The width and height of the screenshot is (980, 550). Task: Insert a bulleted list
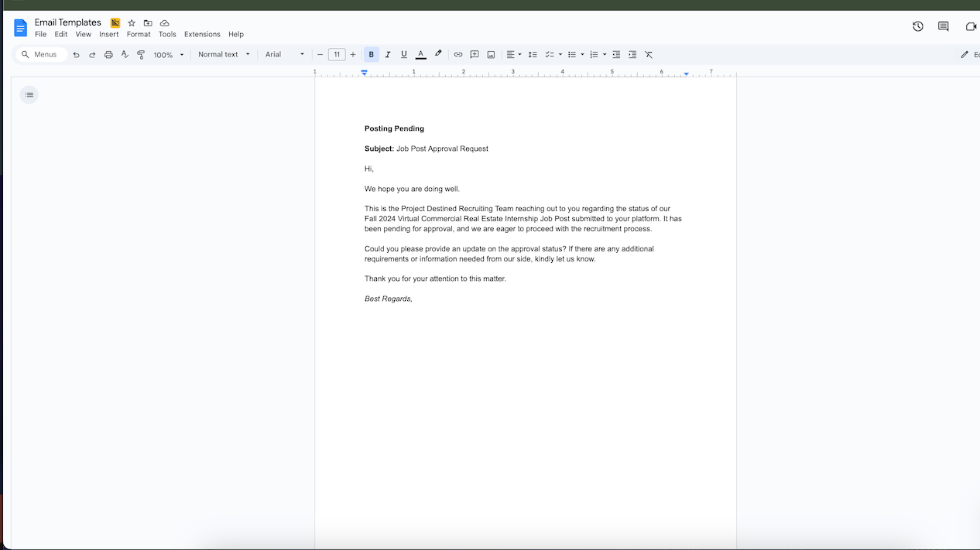[x=572, y=55]
